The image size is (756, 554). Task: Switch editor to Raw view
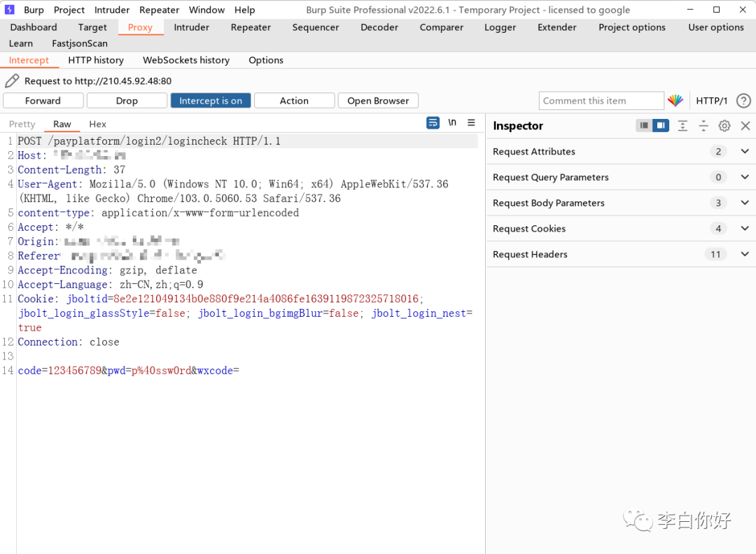tap(62, 125)
